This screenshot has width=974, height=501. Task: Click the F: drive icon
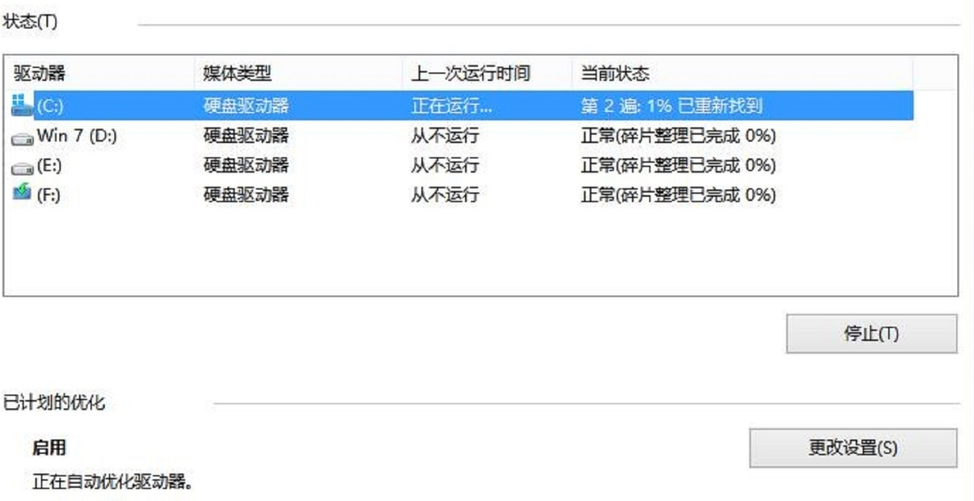pos(22,194)
